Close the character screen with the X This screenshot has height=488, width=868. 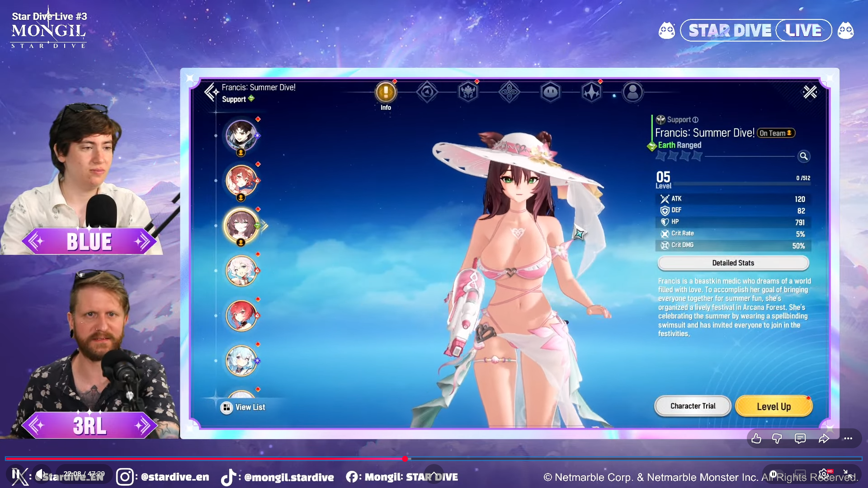point(810,92)
